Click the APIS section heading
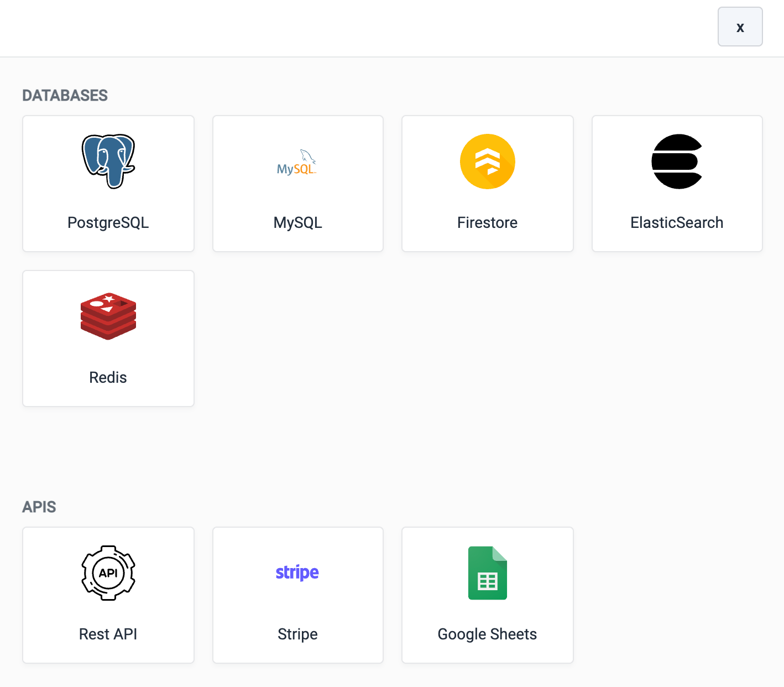The width and height of the screenshot is (784, 687). (39, 507)
